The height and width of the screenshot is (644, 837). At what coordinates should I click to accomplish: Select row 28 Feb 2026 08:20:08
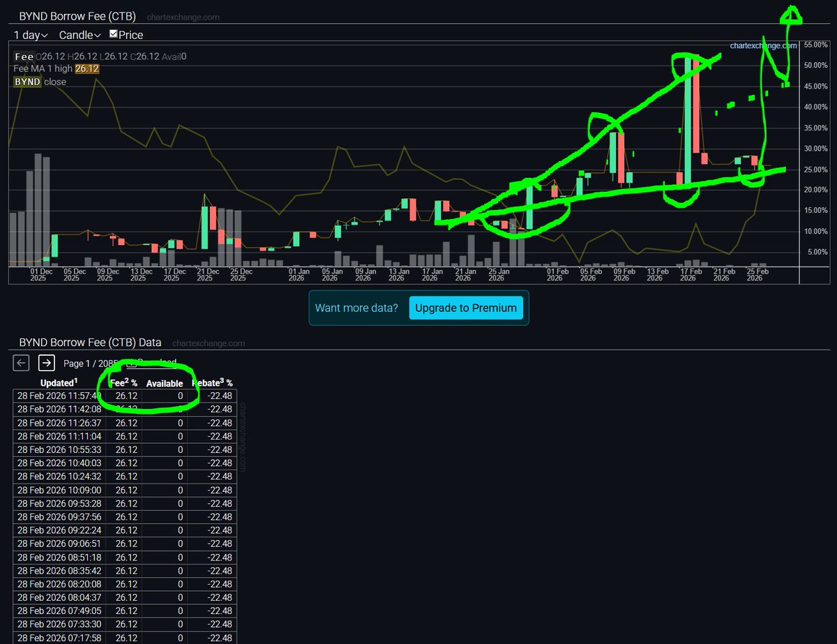[125, 583]
